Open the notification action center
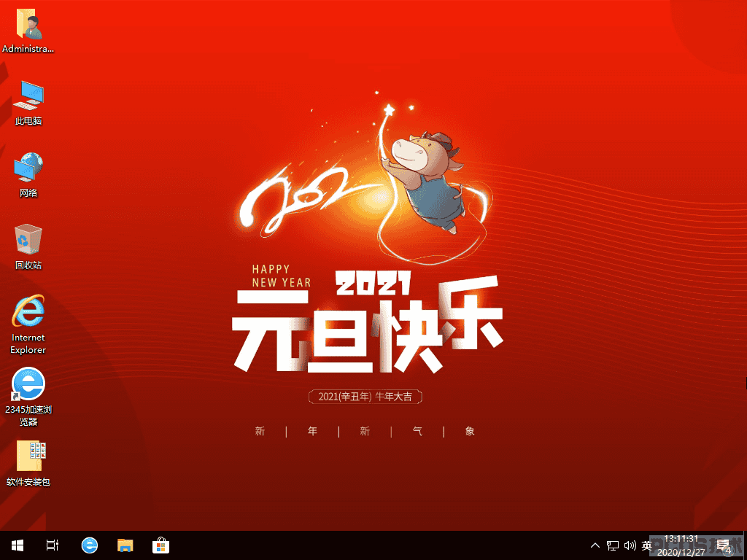 pos(724,545)
